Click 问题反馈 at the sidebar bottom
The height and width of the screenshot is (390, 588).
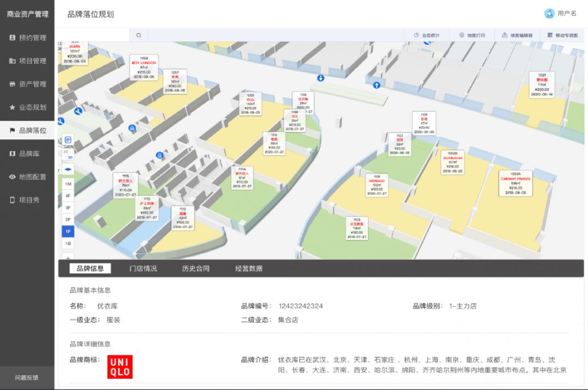coord(27,377)
